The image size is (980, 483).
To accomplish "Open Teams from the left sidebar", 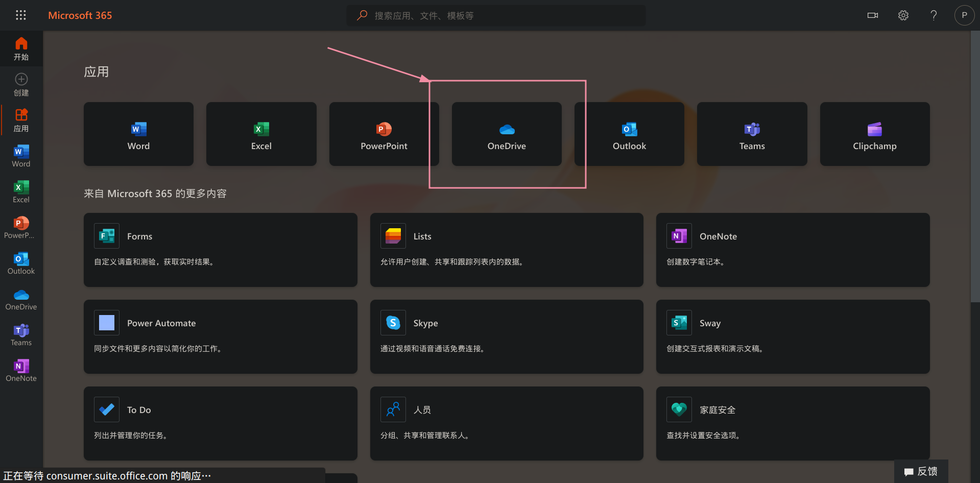I will [21, 335].
